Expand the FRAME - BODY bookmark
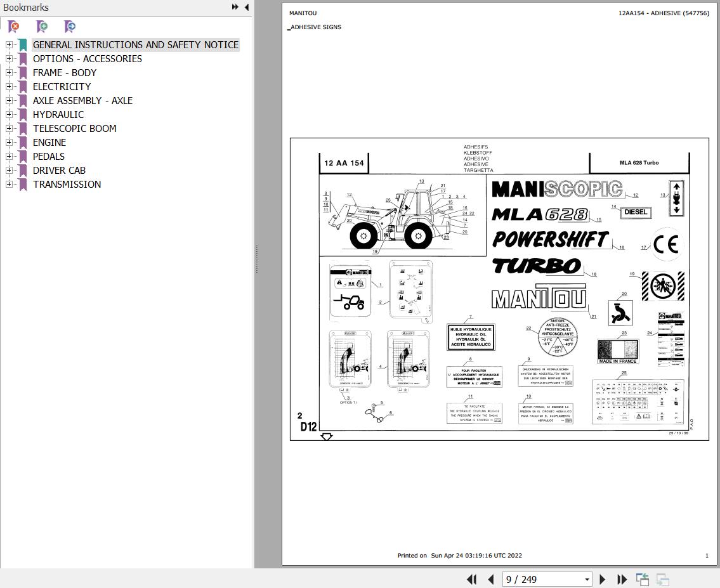Image resolution: width=720 pixels, height=588 pixels. (9, 72)
